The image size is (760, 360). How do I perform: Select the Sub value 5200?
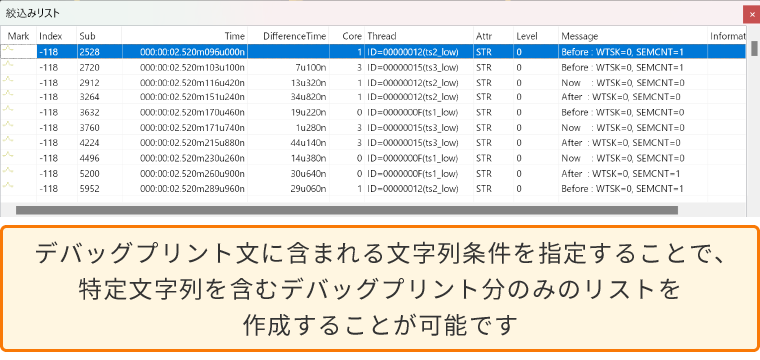pyautogui.click(x=90, y=173)
